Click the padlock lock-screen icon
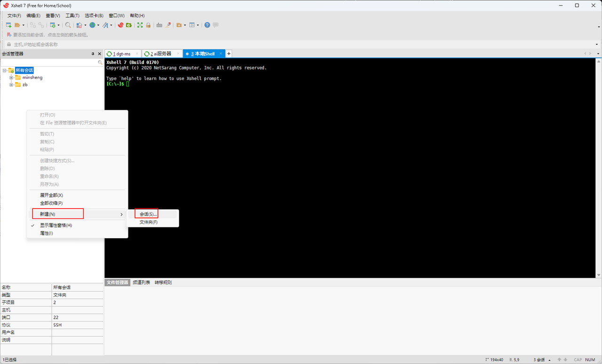The width and height of the screenshot is (602, 364). pos(148,25)
